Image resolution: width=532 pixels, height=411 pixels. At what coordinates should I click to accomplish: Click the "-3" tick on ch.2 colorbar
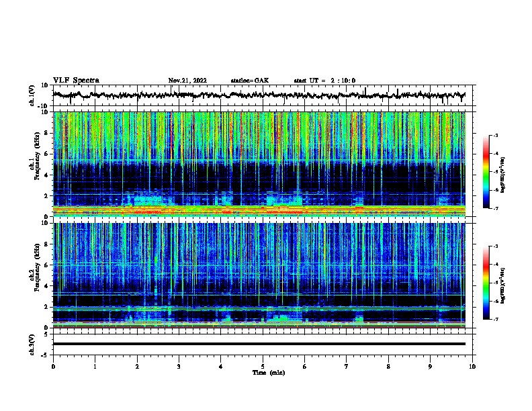point(496,246)
